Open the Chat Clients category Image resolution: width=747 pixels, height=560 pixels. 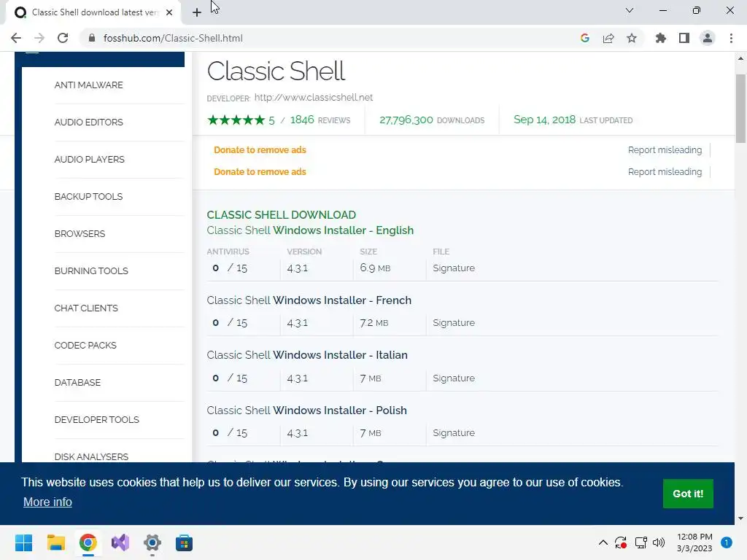86,308
